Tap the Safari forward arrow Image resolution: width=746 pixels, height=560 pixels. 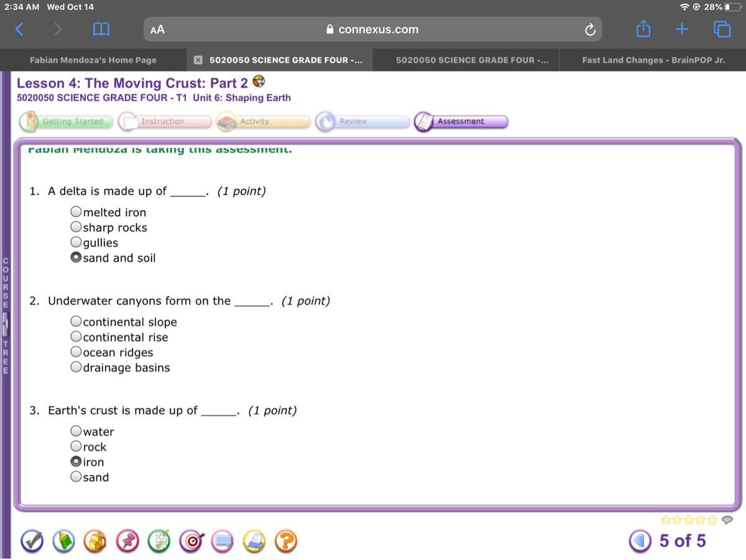[x=58, y=29]
